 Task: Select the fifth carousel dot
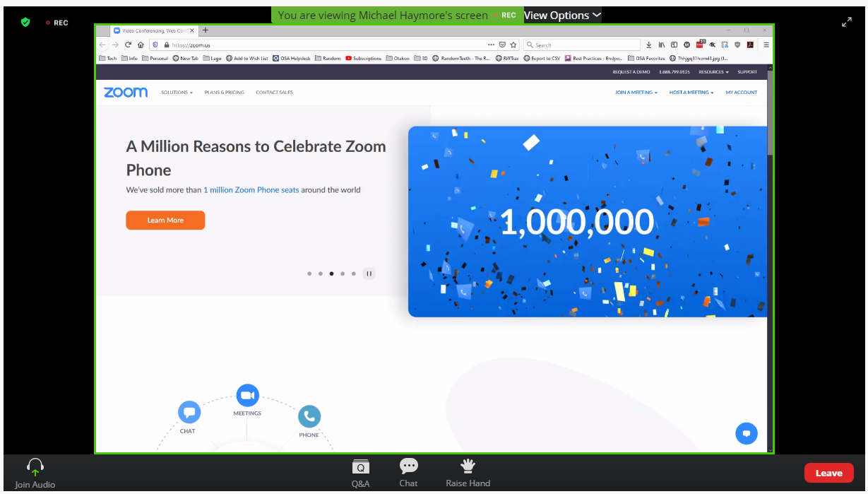coord(354,274)
